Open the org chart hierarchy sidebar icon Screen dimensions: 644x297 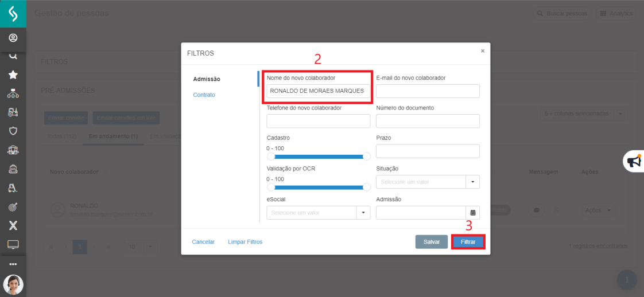coord(13,93)
